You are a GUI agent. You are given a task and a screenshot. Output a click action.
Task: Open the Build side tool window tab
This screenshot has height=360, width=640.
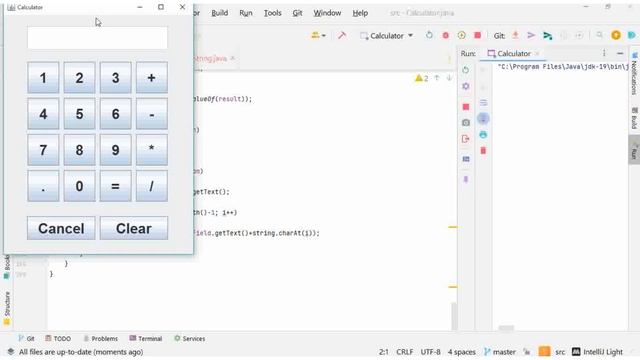click(634, 118)
